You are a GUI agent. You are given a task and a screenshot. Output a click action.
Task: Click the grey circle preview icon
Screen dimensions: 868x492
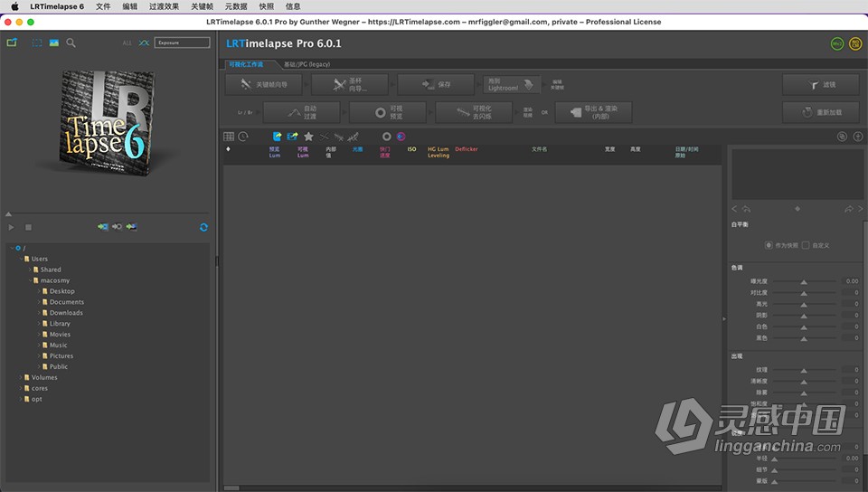386,137
